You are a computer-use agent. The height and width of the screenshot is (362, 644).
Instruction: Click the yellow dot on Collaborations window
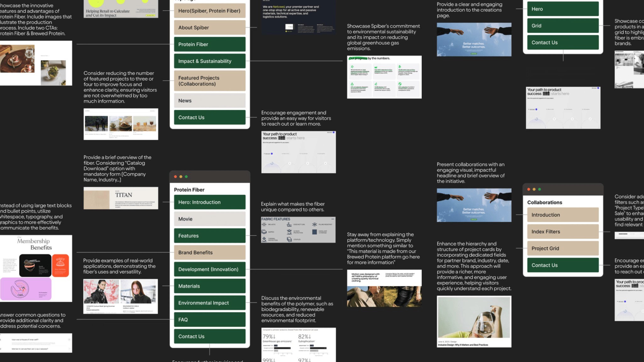click(x=534, y=189)
